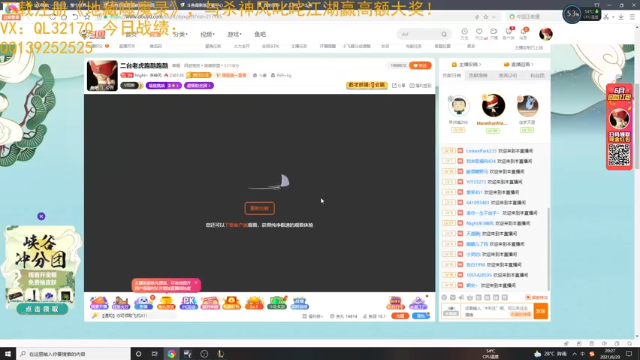The width and height of the screenshot is (640, 360).
Task: Click the search magnifier icon in header
Action: (x=444, y=34)
